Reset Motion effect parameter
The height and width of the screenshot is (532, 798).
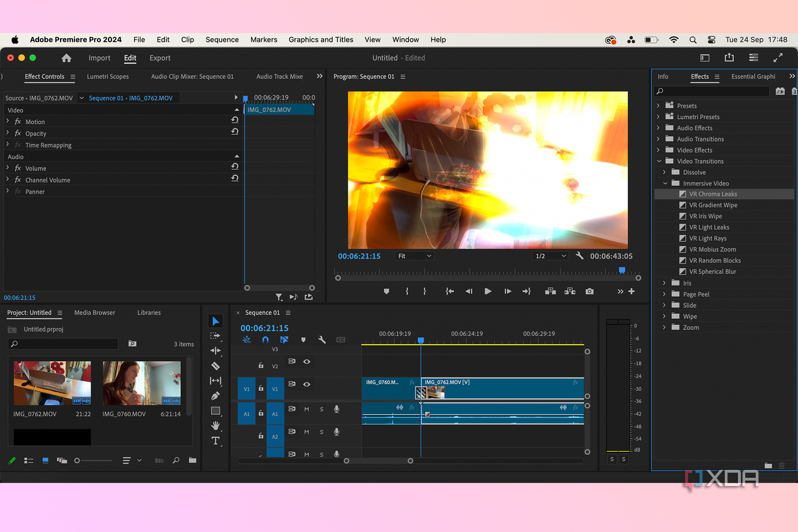pyautogui.click(x=234, y=120)
